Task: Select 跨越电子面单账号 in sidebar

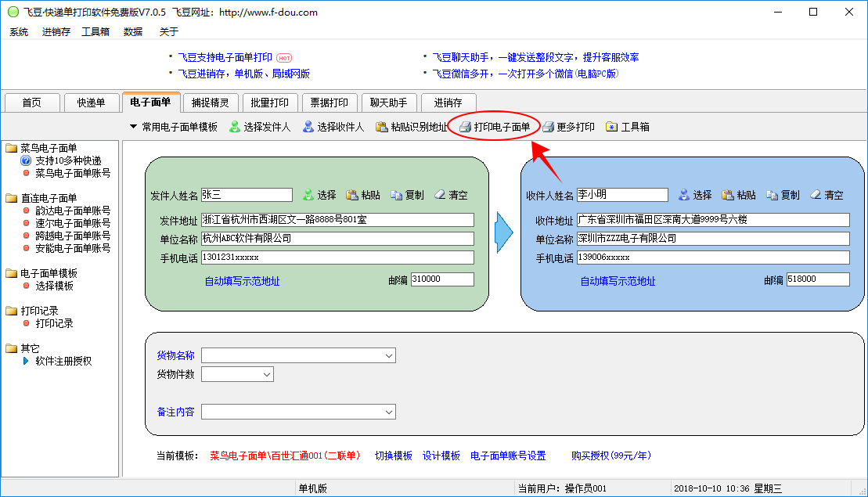Action: [73, 236]
